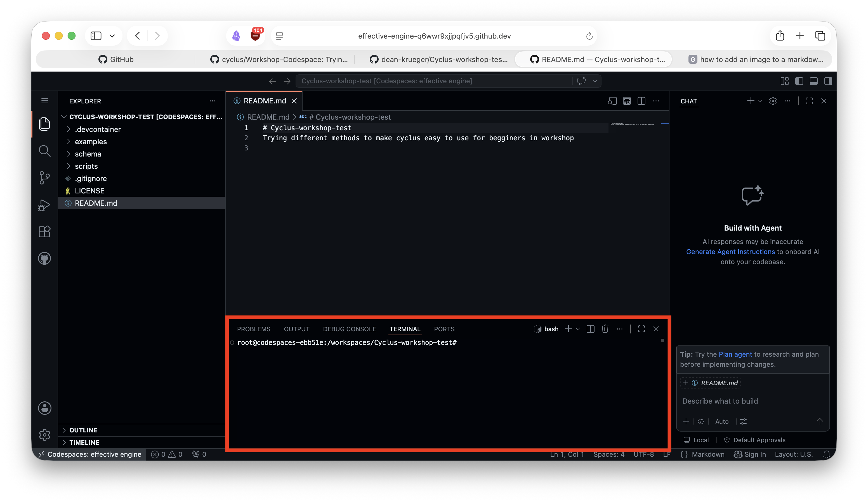Maximize the terminal panel size

tap(641, 329)
